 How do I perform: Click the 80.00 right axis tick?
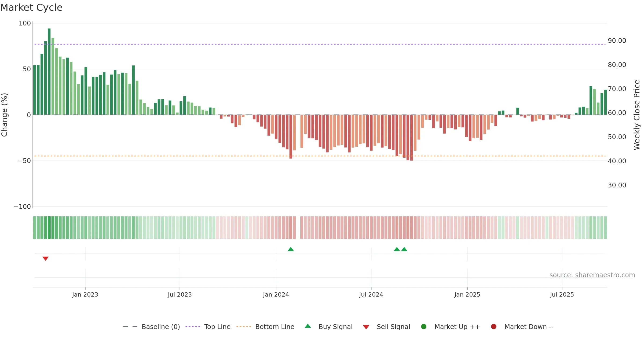[617, 65]
